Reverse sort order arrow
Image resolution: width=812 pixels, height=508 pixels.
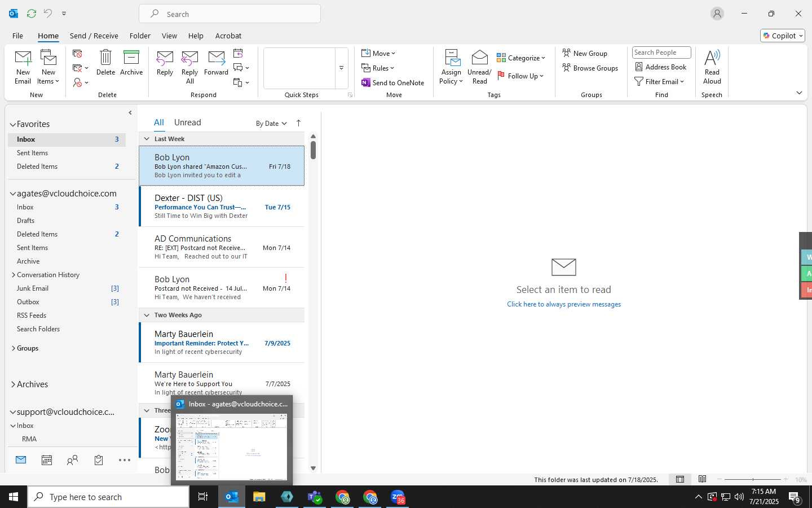click(x=298, y=123)
